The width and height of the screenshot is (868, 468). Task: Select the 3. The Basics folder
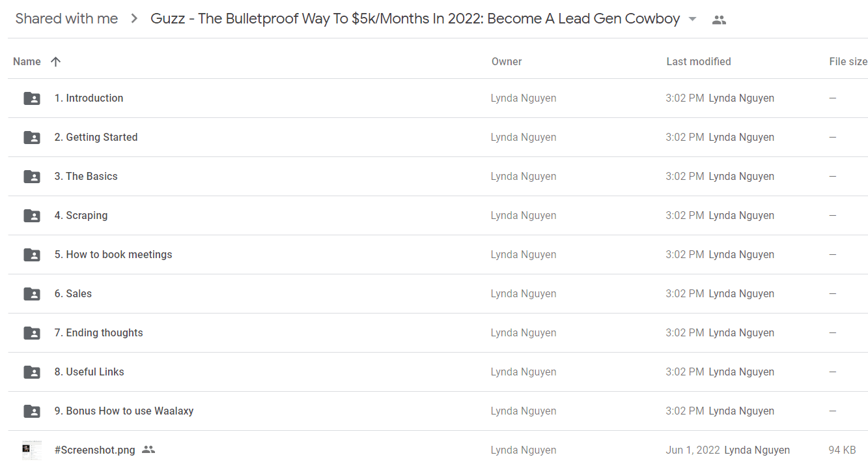pyautogui.click(x=438, y=177)
